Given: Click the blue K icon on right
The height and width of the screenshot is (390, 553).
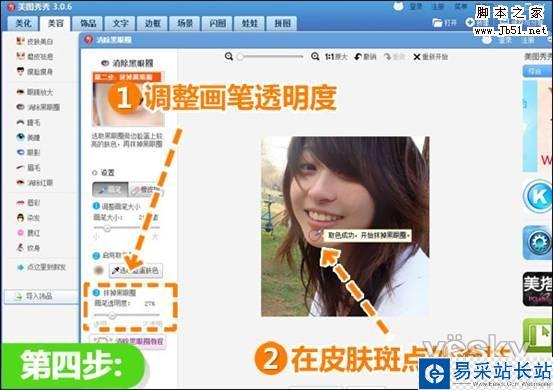Looking at the screenshot, I should coord(538,196).
